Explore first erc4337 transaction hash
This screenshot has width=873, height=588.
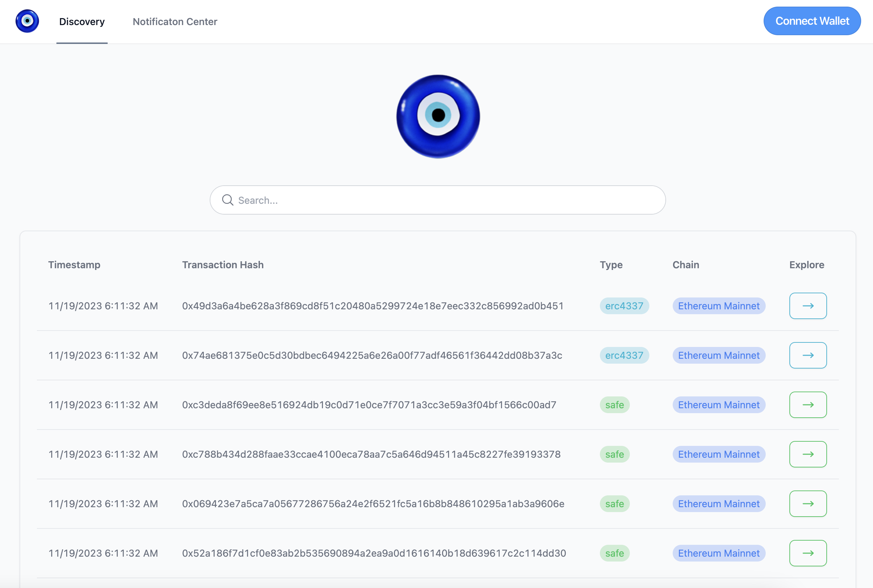pos(808,305)
